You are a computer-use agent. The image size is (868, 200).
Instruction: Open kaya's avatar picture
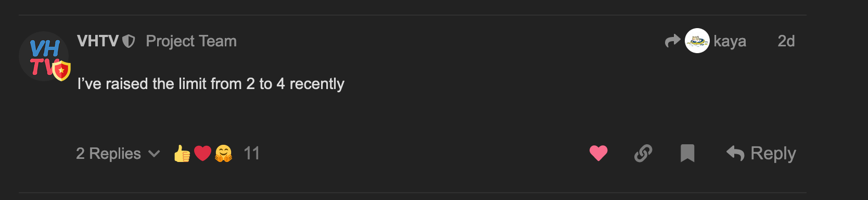pos(697,41)
